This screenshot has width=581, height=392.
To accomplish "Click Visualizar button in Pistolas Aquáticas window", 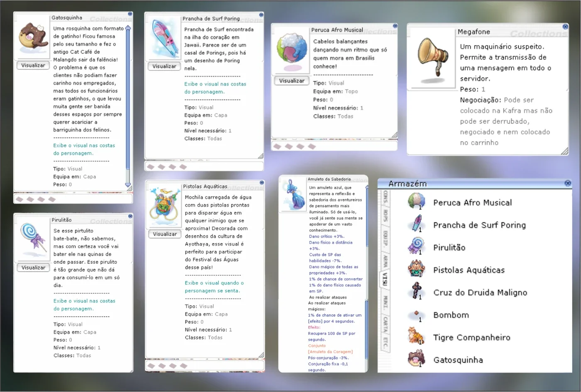I will pyautogui.click(x=165, y=234).
